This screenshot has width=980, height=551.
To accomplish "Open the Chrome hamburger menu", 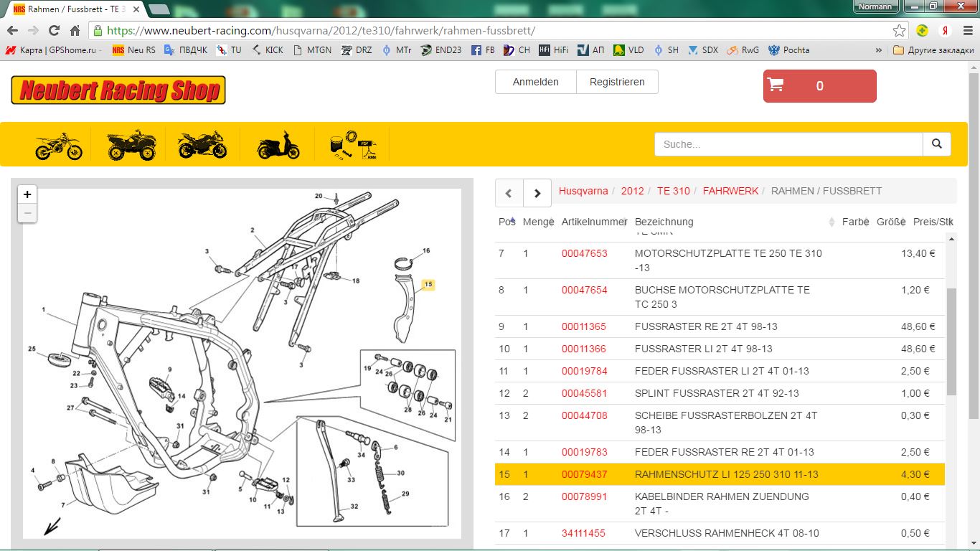I will tap(967, 31).
